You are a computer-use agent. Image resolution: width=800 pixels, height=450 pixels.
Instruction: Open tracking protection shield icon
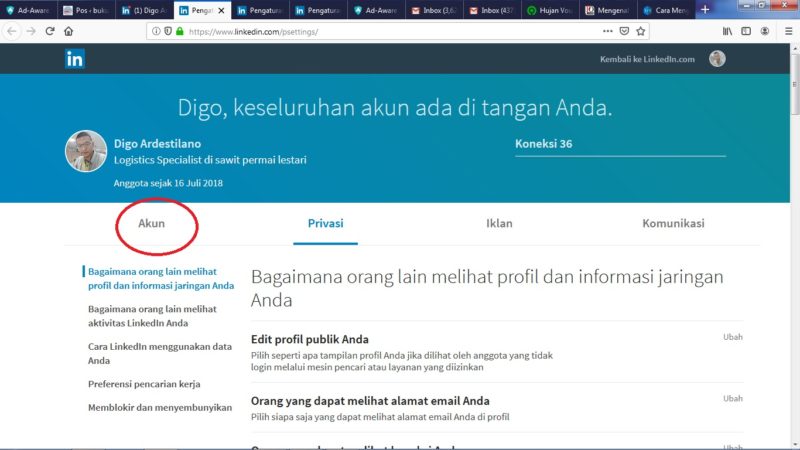[x=168, y=32]
